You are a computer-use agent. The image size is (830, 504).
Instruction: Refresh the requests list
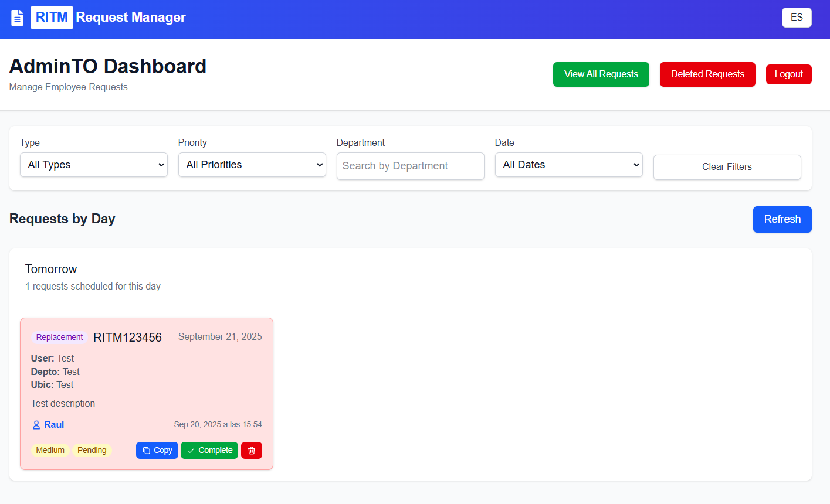click(782, 219)
